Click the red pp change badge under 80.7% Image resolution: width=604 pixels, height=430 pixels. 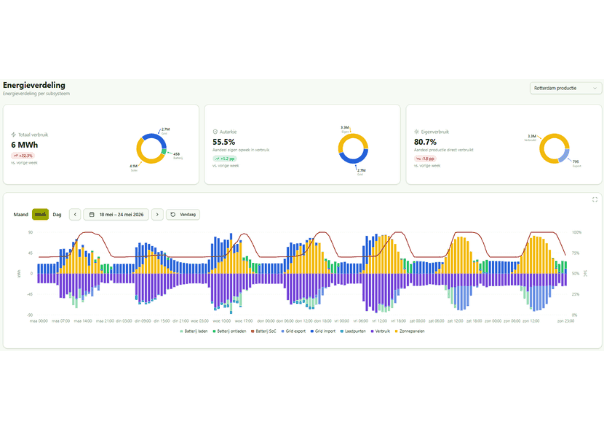(x=425, y=159)
